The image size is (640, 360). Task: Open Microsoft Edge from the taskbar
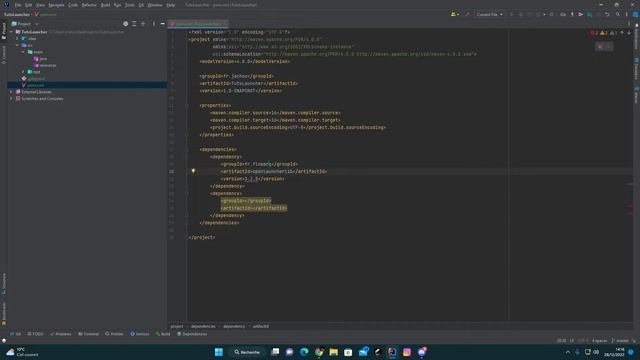click(x=304, y=352)
